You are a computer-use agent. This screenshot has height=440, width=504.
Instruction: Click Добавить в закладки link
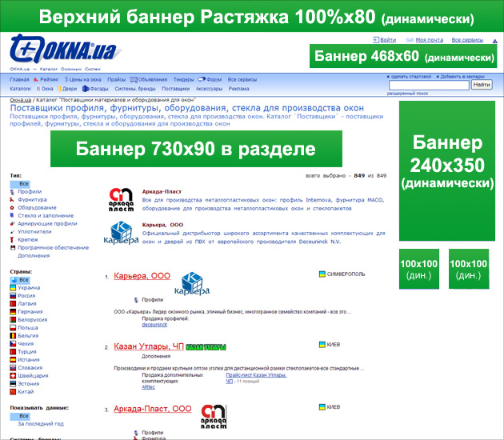click(x=462, y=77)
